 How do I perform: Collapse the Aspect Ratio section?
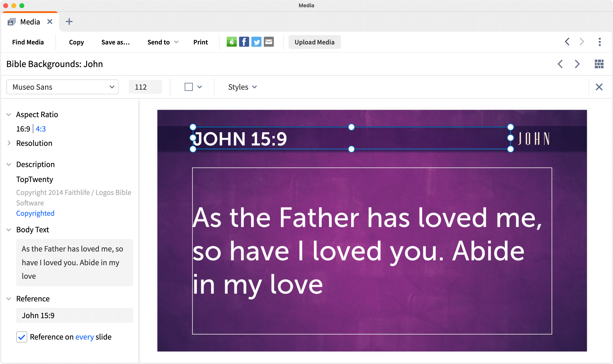pyautogui.click(x=9, y=115)
